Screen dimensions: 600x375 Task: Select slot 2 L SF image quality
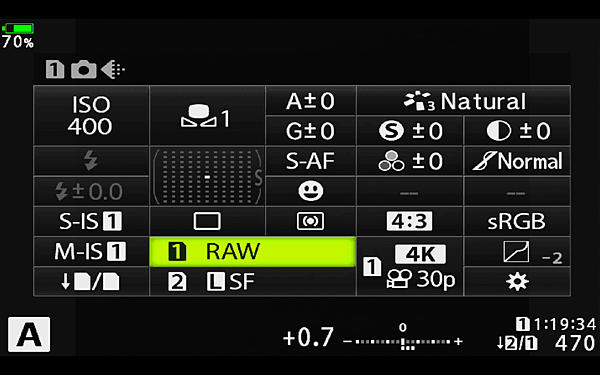point(253,282)
